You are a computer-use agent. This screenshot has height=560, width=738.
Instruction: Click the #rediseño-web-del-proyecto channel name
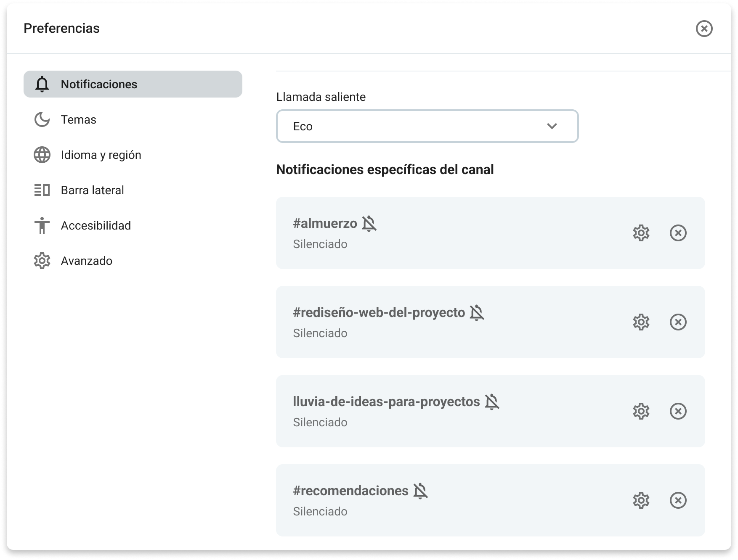click(x=379, y=312)
